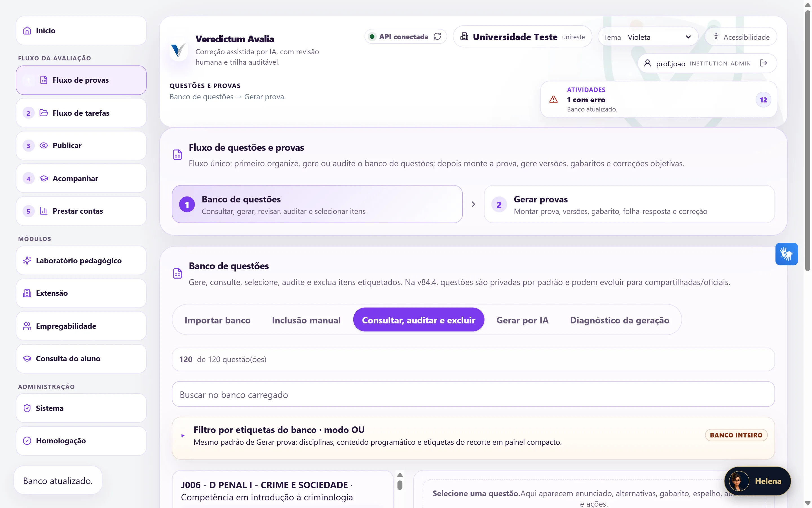This screenshot has height=508, width=812.
Task: Open Diagnóstico da geração tab
Action: click(x=619, y=320)
